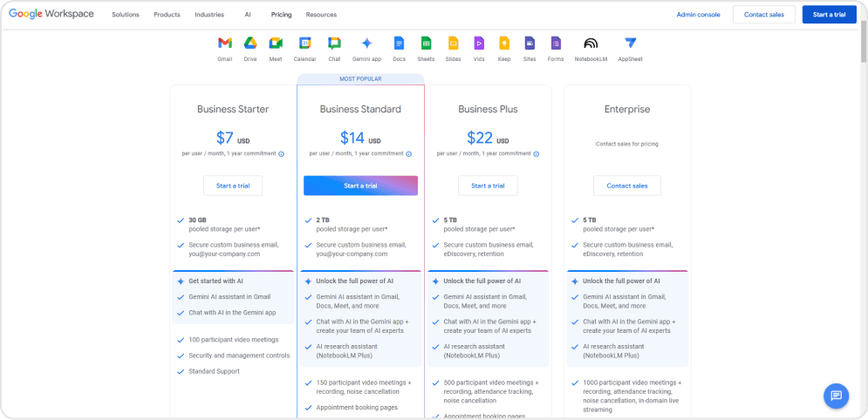Open the Products menu
Screen dimensions: 868x420
167,15
